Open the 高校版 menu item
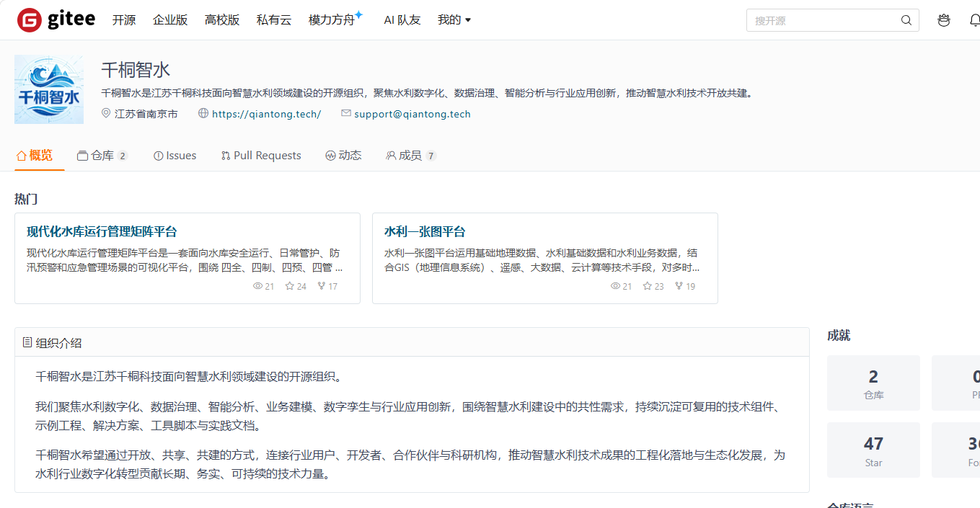The width and height of the screenshot is (980, 508). 222,20
